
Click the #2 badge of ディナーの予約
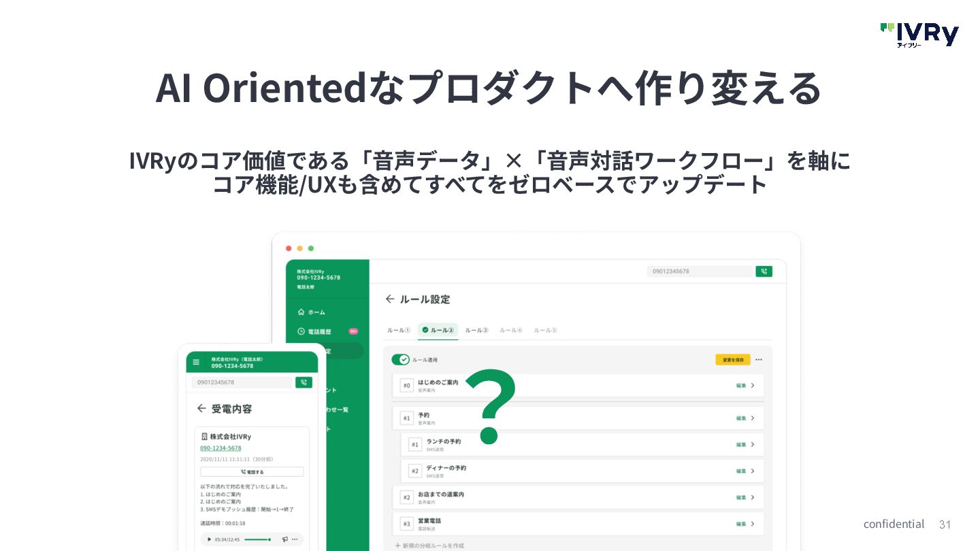[415, 471]
